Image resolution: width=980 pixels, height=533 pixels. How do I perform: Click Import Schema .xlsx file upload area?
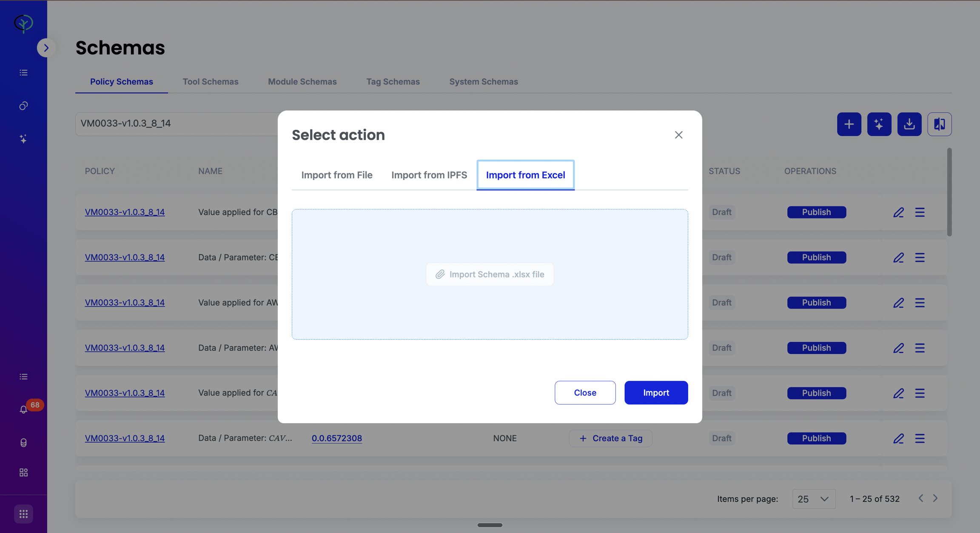490,274
